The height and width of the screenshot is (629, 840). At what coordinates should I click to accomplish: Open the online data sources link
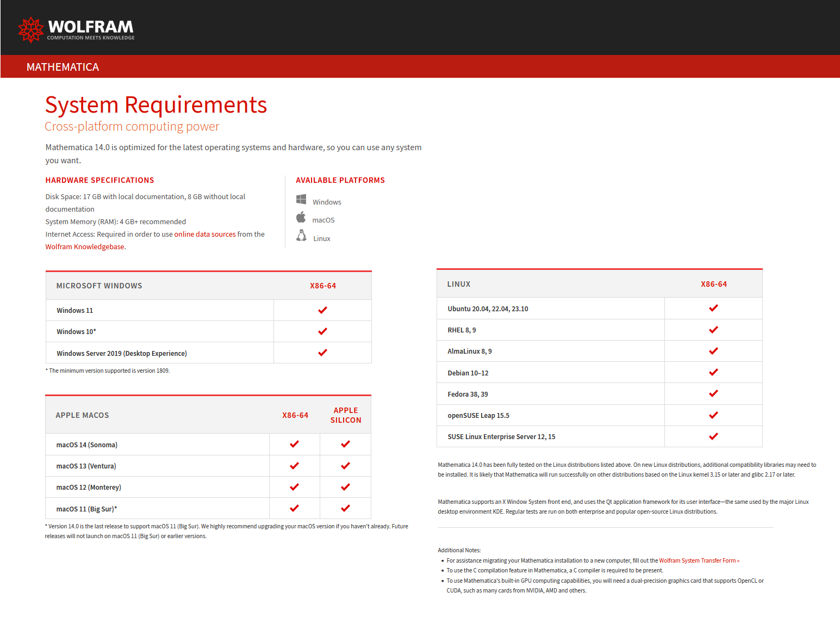[x=205, y=234]
